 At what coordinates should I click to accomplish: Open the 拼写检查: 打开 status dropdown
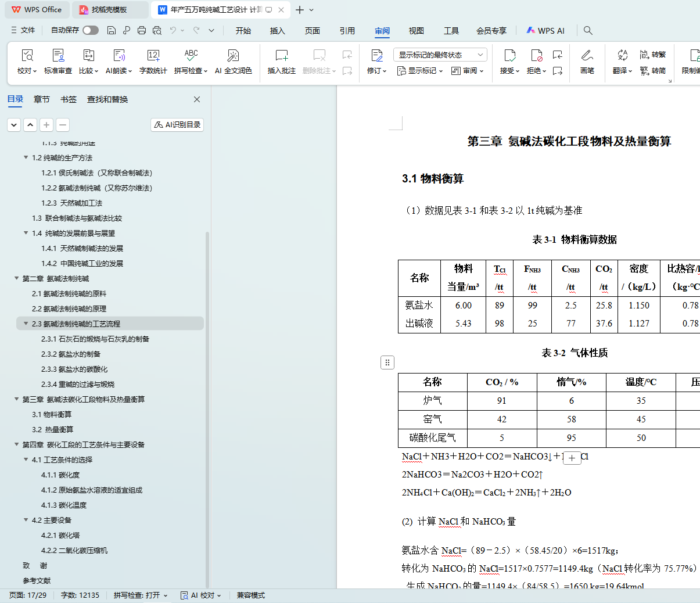pyautogui.click(x=141, y=595)
